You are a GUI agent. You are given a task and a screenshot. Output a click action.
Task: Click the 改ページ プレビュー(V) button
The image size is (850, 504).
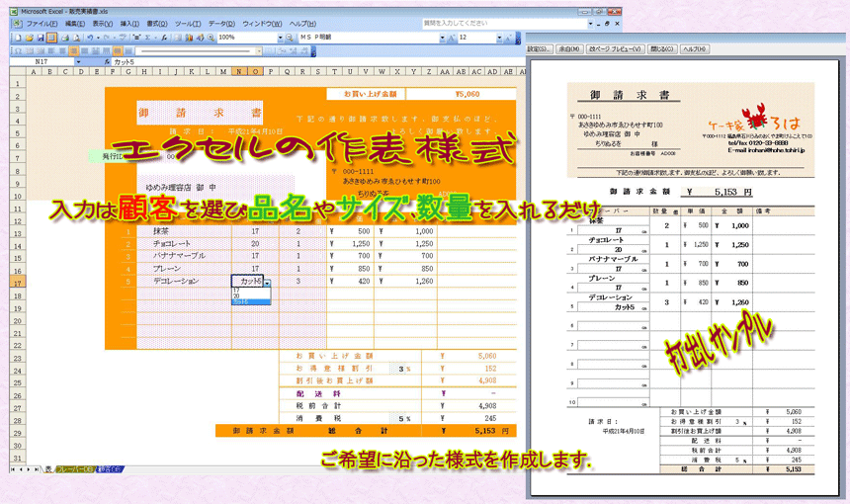click(616, 48)
